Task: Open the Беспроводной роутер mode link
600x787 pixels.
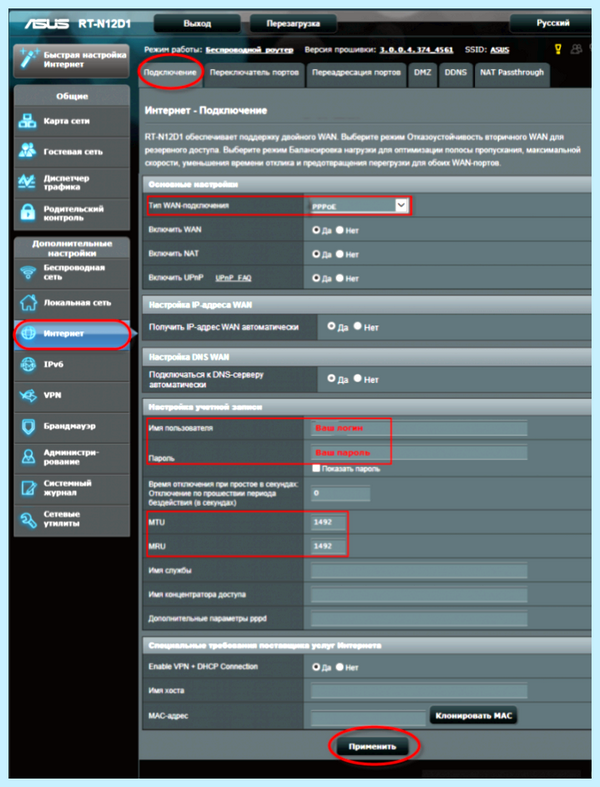Action: point(250,50)
